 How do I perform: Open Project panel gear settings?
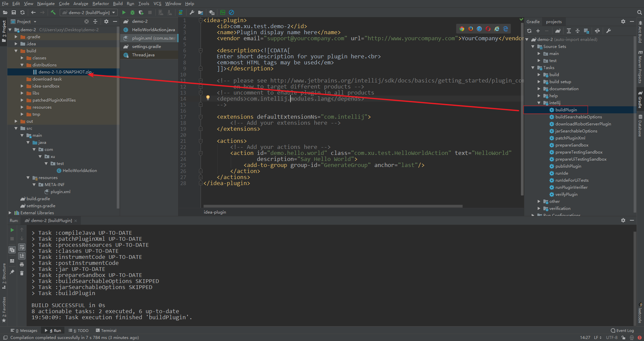pyautogui.click(x=106, y=21)
